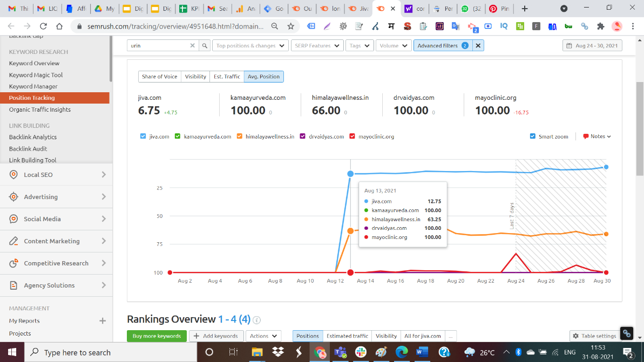This screenshot has width=644, height=362.
Task: Click the Content Marketing pencil icon
Action: [x=13, y=241]
